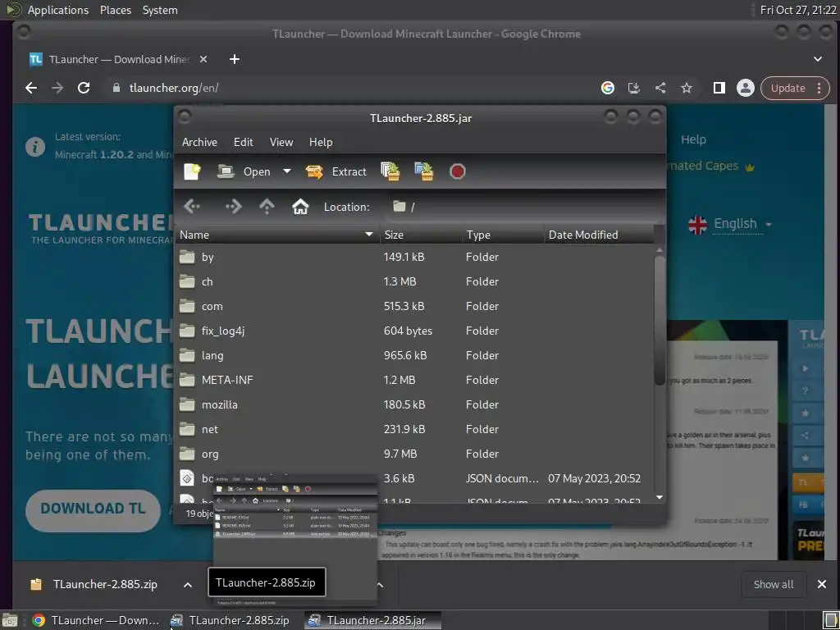Open a new Chrome tab
This screenshot has height=630, width=840.
234,59
